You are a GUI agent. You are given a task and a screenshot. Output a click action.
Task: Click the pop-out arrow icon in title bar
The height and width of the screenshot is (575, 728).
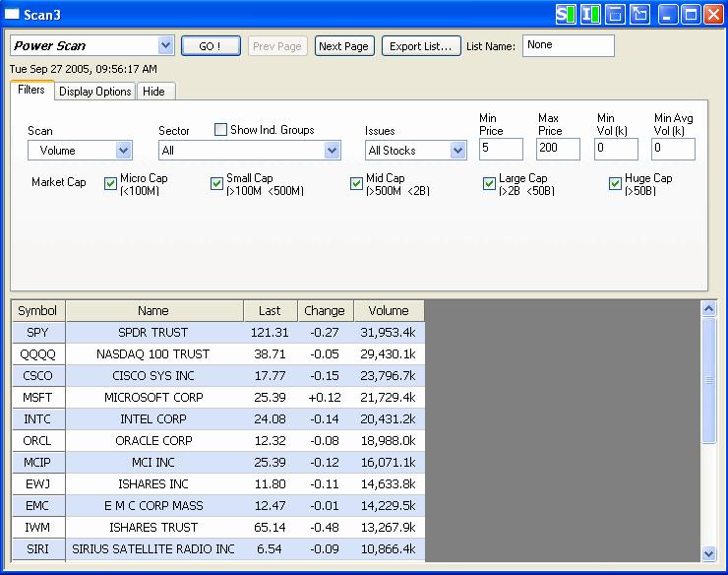[x=639, y=15]
